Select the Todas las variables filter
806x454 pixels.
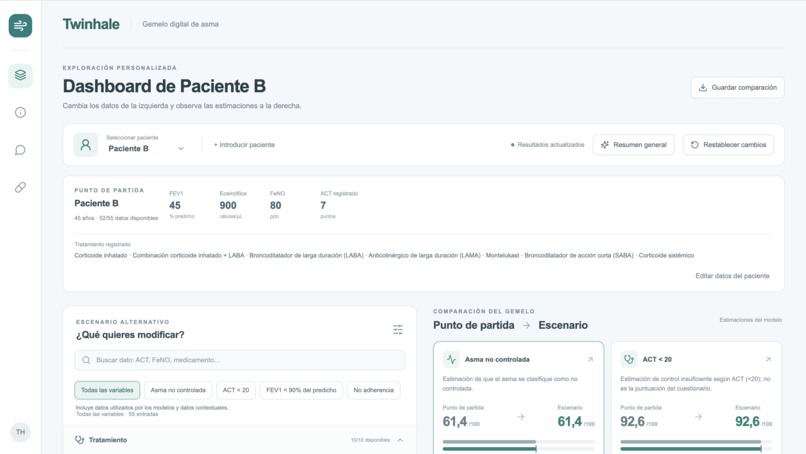coord(107,390)
